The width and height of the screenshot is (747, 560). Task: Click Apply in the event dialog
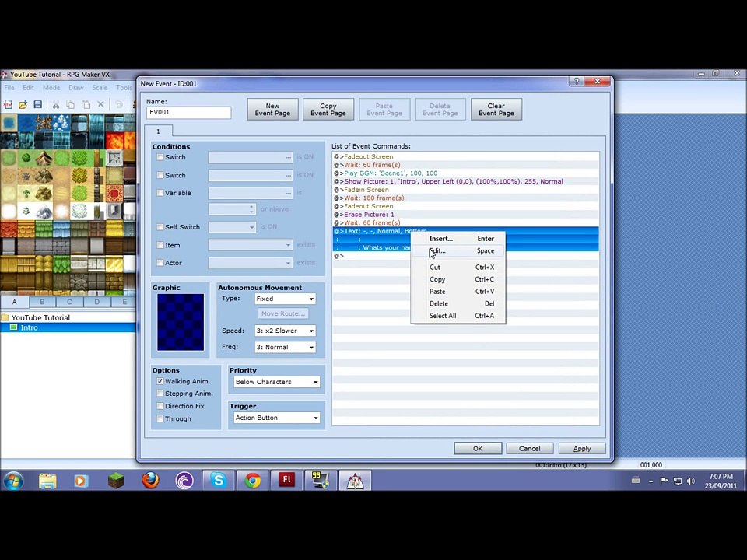[x=582, y=449]
